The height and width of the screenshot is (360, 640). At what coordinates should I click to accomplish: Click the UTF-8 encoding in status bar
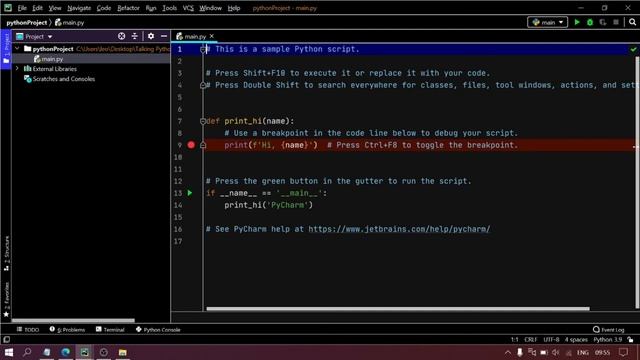(551, 340)
